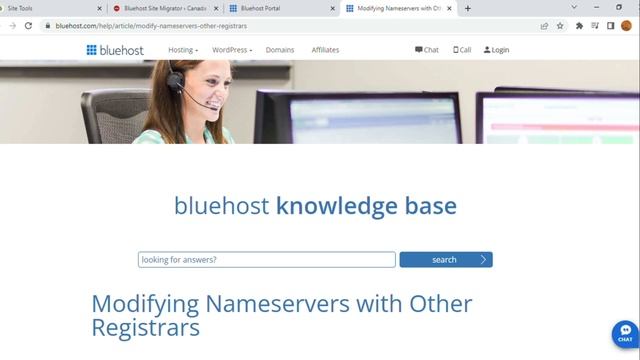Close the Modifying Nameservers tab
Image resolution: width=640 pixels, height=360 pixels.
tap(449, 8)
